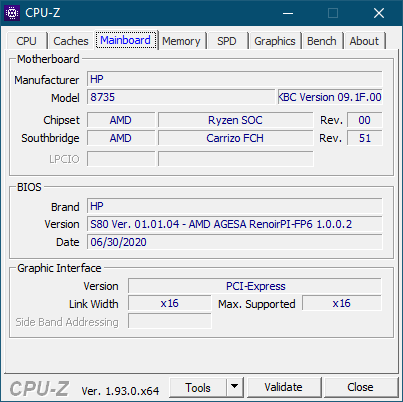Open the SPD tab
The height and width of the screenshot is (402, 403).
(227, 41)
